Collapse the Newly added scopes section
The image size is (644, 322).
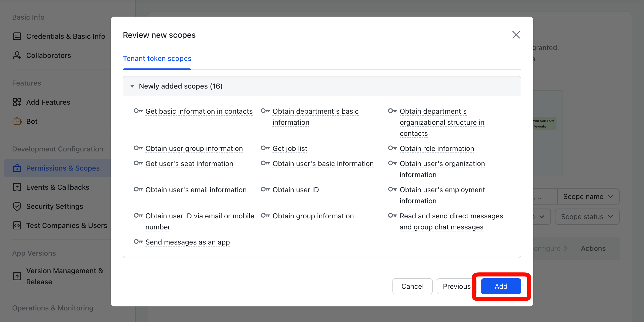pos(132,86)
